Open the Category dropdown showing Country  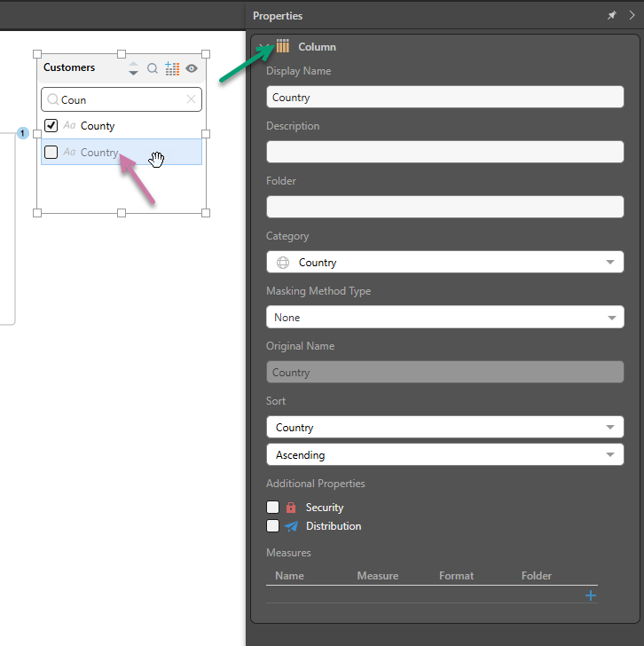tap(444, 263)
